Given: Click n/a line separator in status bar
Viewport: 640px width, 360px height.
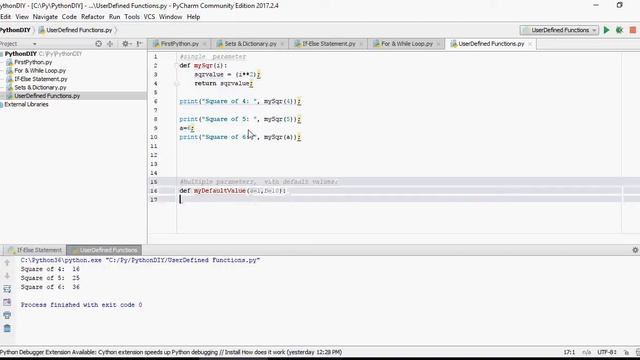Looking at the screenshot, I should 587,352.
